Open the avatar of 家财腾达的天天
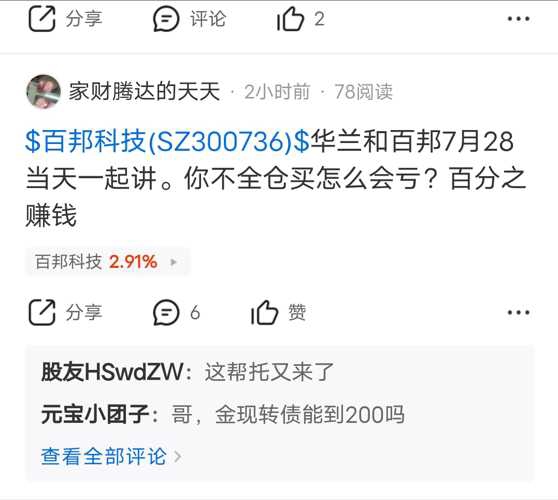 pyautogui.click(x=43, y=91)
